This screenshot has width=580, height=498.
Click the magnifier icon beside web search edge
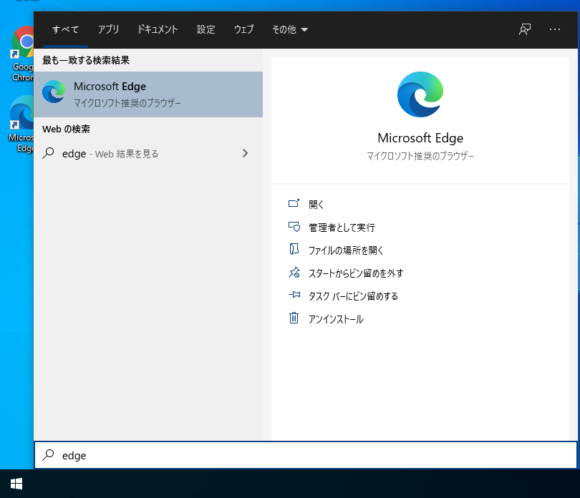click(48, 153)
